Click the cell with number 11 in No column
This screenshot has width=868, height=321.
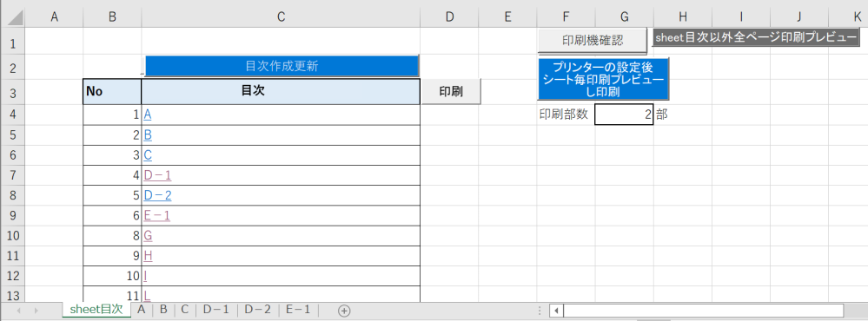(112, 295)
